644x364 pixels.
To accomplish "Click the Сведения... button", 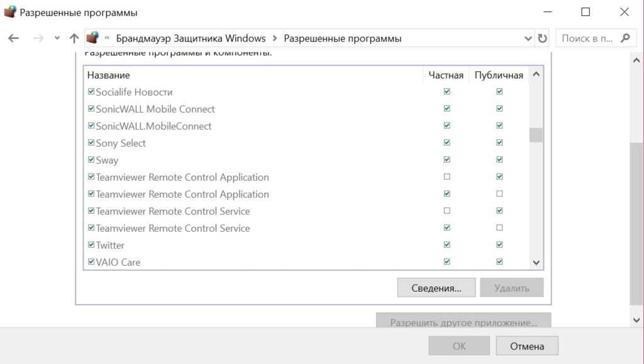I will tap(436, 288).
